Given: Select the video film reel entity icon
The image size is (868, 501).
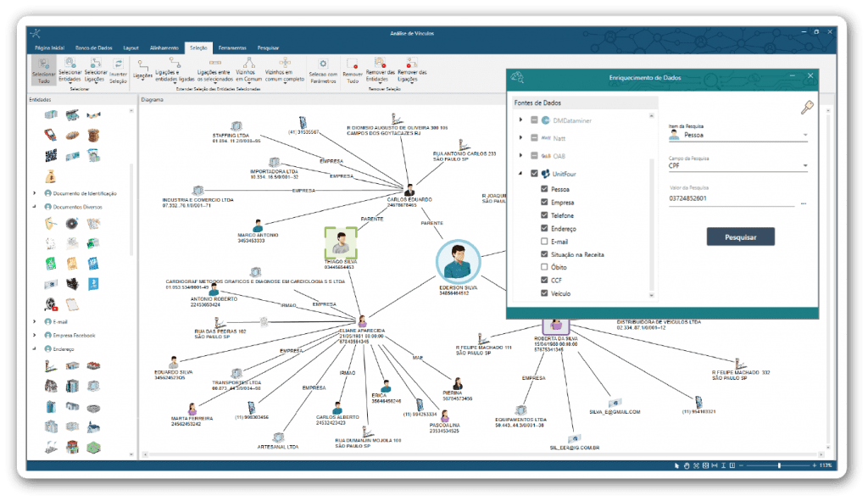Looking at the screenshot, I should pyautogui.click(x=51, y=303).
